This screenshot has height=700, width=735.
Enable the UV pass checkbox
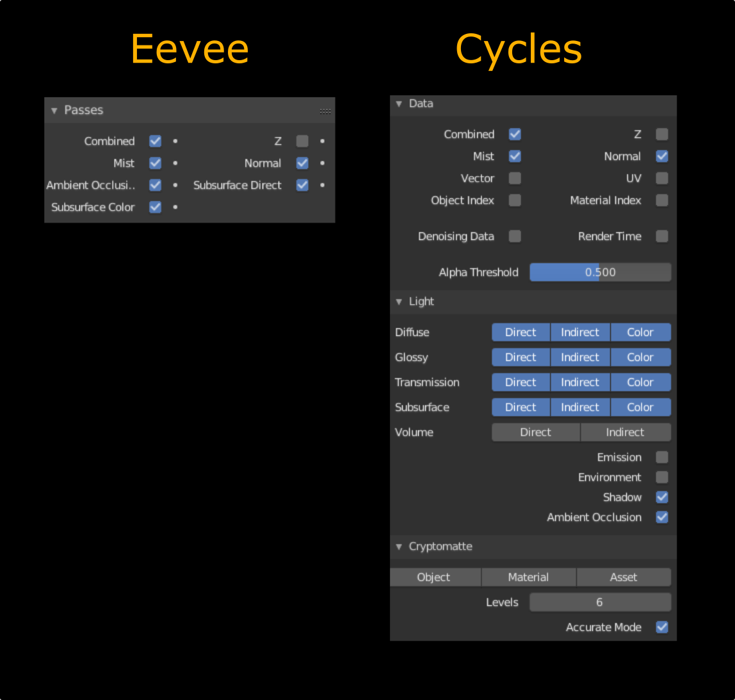click(662, 179)
